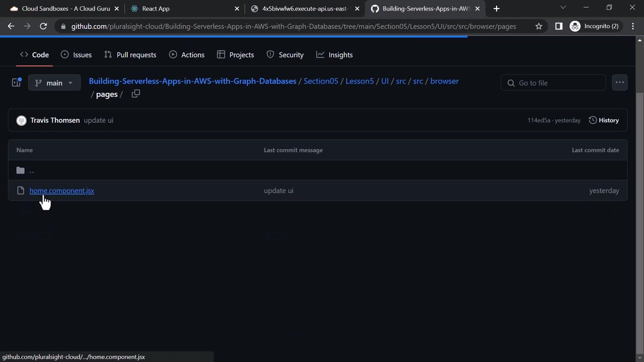Click the browser forward arrow
The width and height of the screenshot is (644, 362).
(27, 26)
